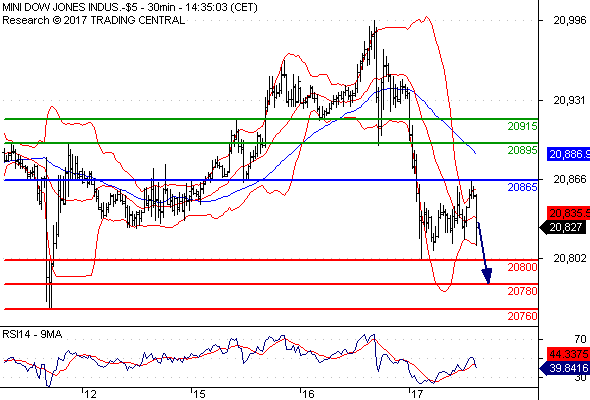Click the green 20915 resistance label
Image resolution: width=590 pixels, height=400 pixels.
coord(522,126)
